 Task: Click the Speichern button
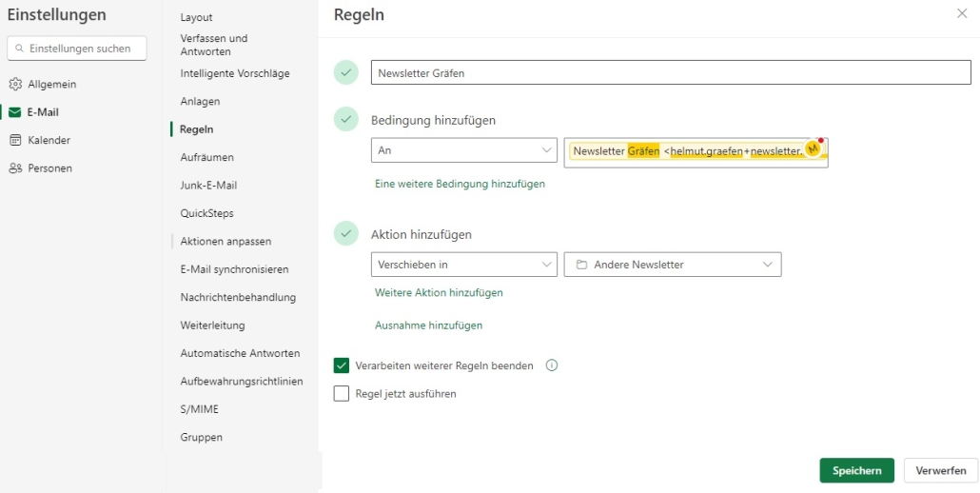coord(857,470)
